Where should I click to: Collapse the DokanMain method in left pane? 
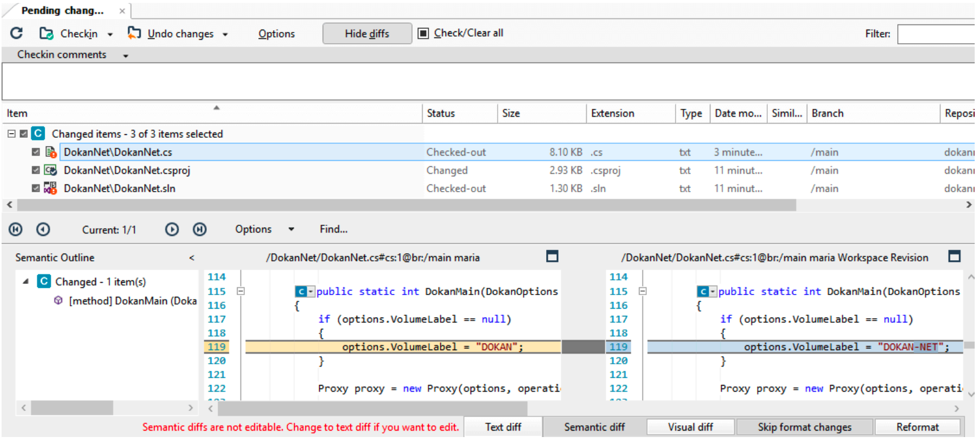(241, 291)
